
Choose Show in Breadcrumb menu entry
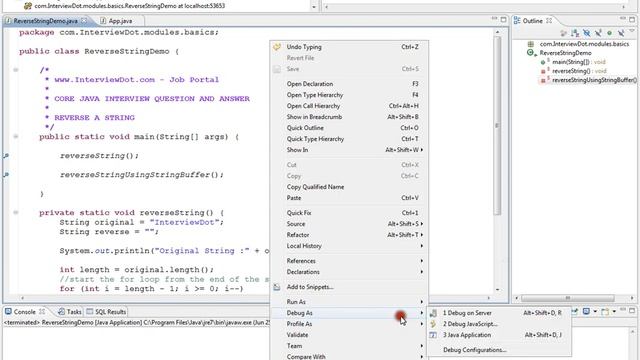tap(349, 117)
